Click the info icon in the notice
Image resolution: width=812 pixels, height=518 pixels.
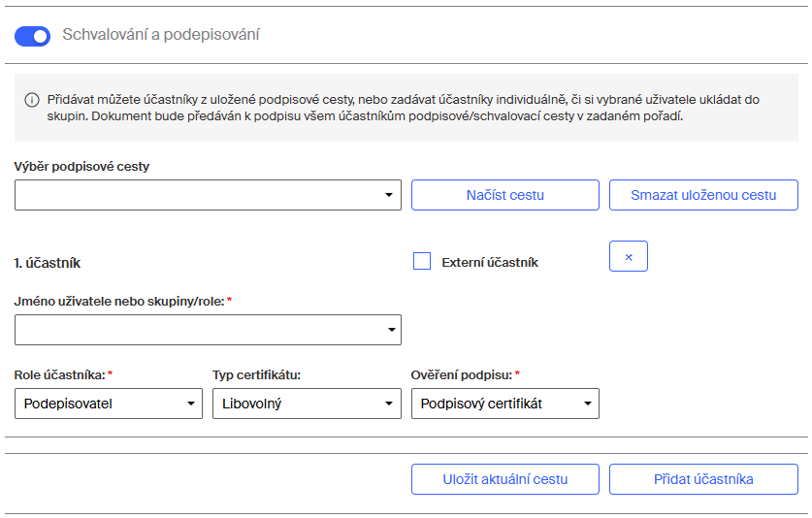[32, 100]
